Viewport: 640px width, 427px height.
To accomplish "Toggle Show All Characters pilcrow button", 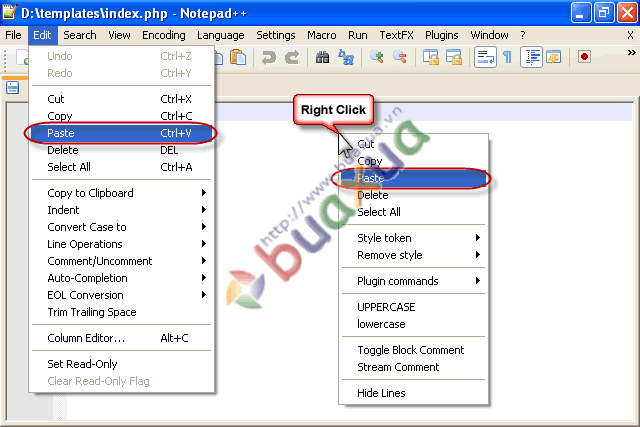I will click(x=507, y=57).
